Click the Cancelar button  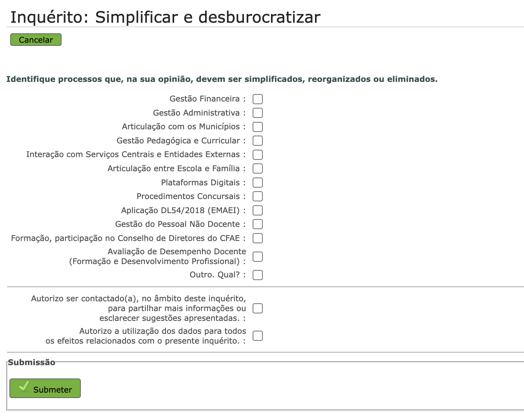(x=36, y=40)
